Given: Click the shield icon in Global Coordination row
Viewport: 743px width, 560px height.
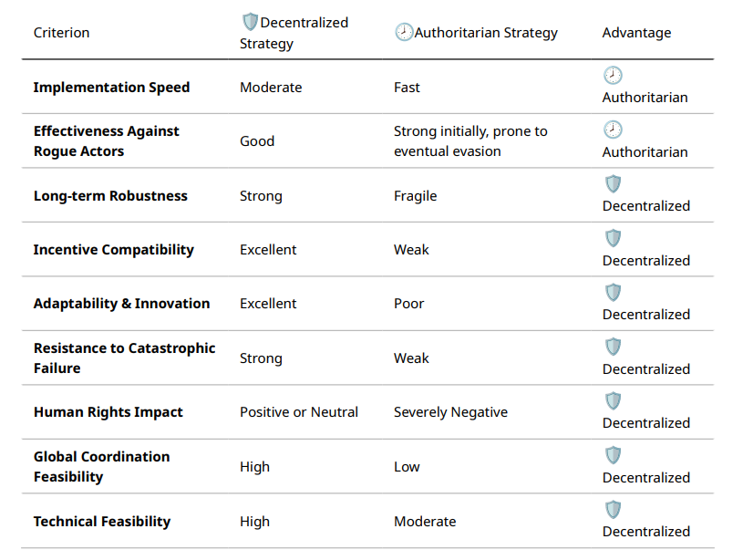Looking at the screenshot, I should coord(613,456).
